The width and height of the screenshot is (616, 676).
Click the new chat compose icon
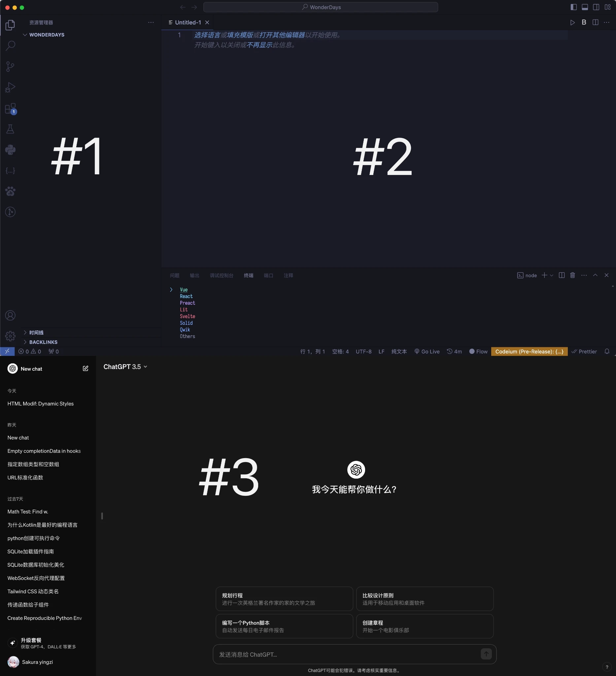pos(86,368)
